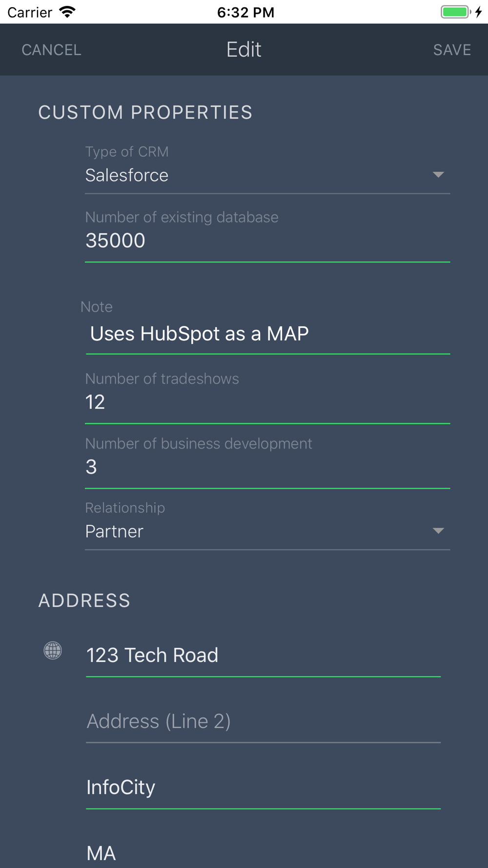
Task: Tap the battery indicator icon
Action: 456,12
